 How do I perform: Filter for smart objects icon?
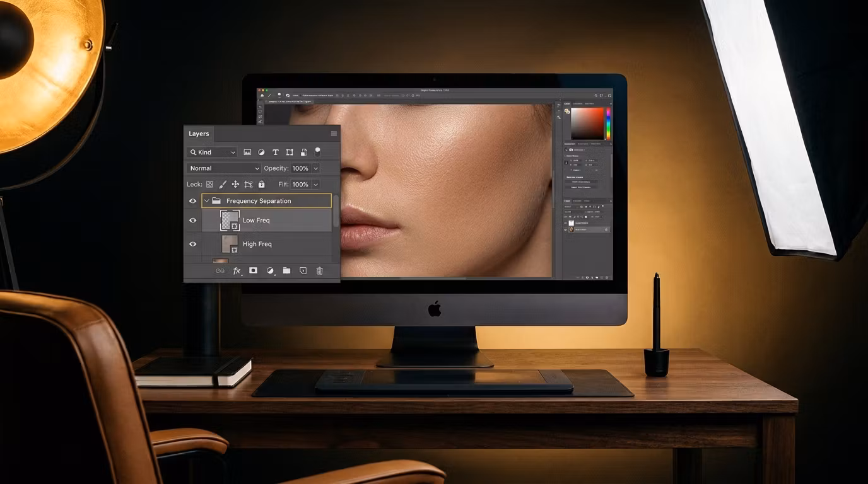(303, 153)
